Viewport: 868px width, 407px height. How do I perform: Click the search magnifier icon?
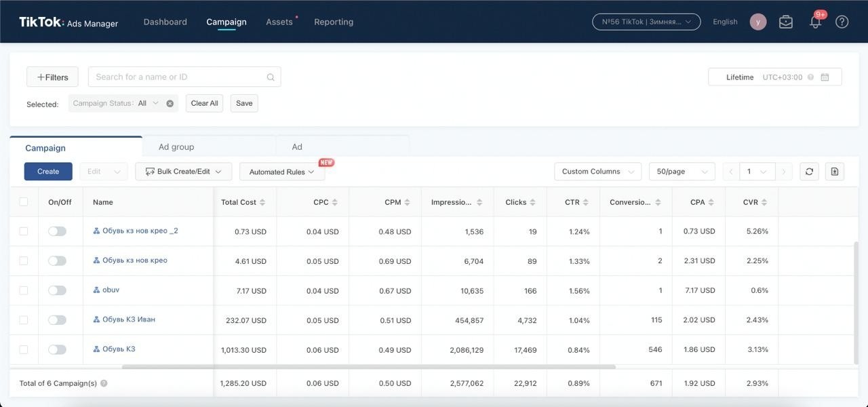coord(271,77)
